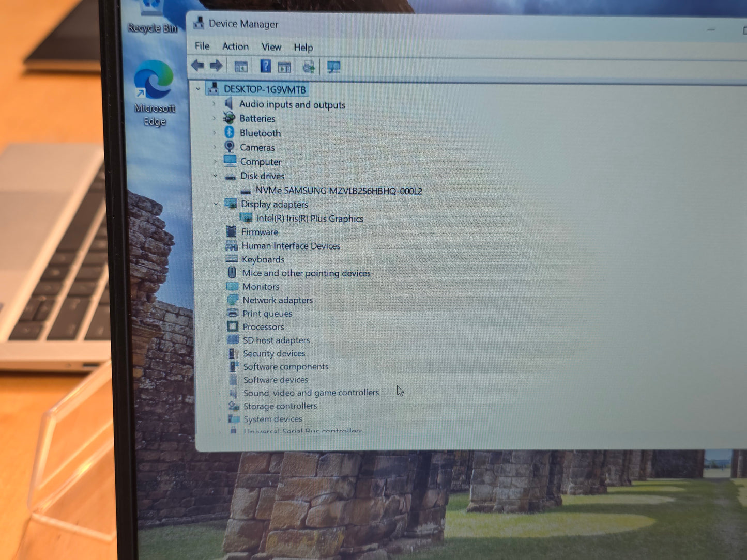Click the Microsoft Edge desktop shortcut

(x=154, y=93)
